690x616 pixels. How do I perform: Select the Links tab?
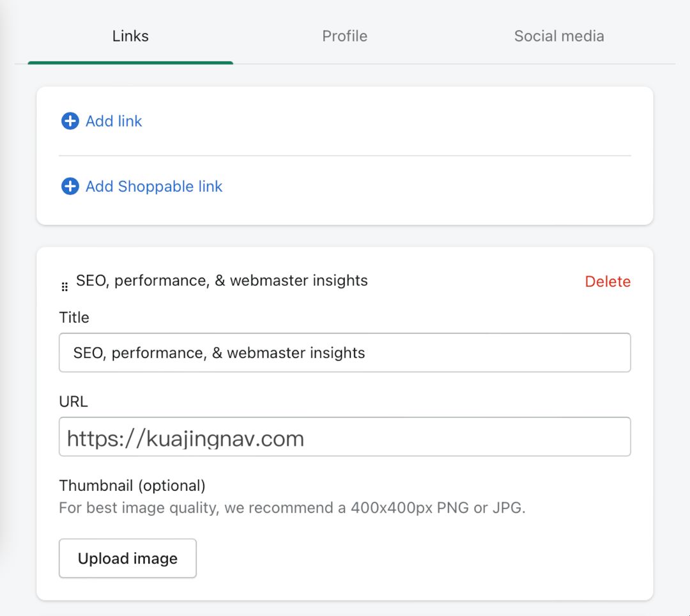coord(130,36)
